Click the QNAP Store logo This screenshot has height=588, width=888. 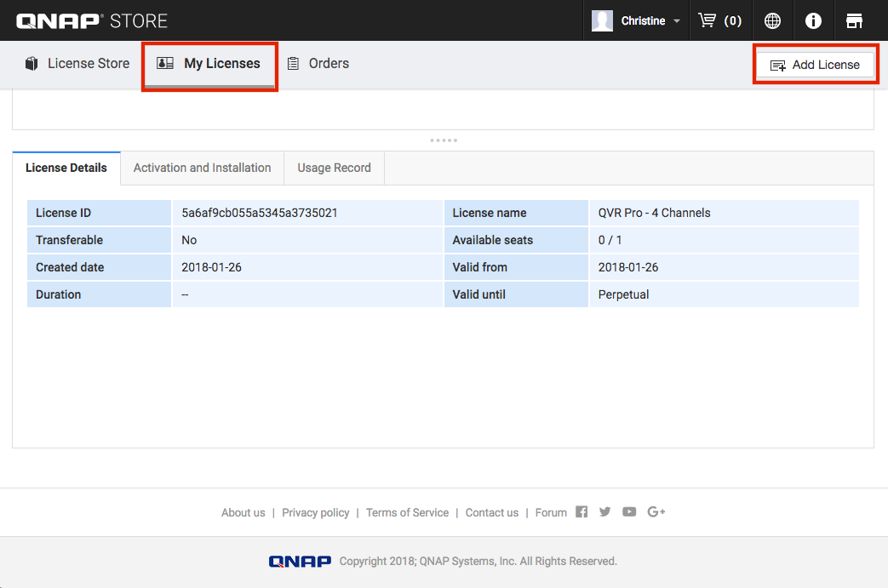tap(92, 21)
